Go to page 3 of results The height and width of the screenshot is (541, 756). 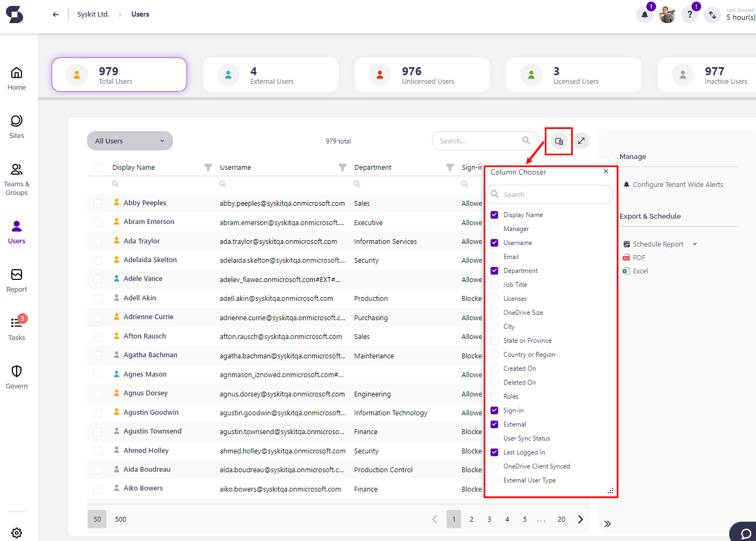tap(489, 519)
